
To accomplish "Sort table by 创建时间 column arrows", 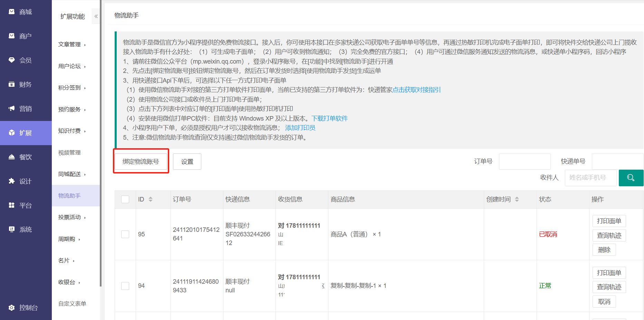I will 517,199.
